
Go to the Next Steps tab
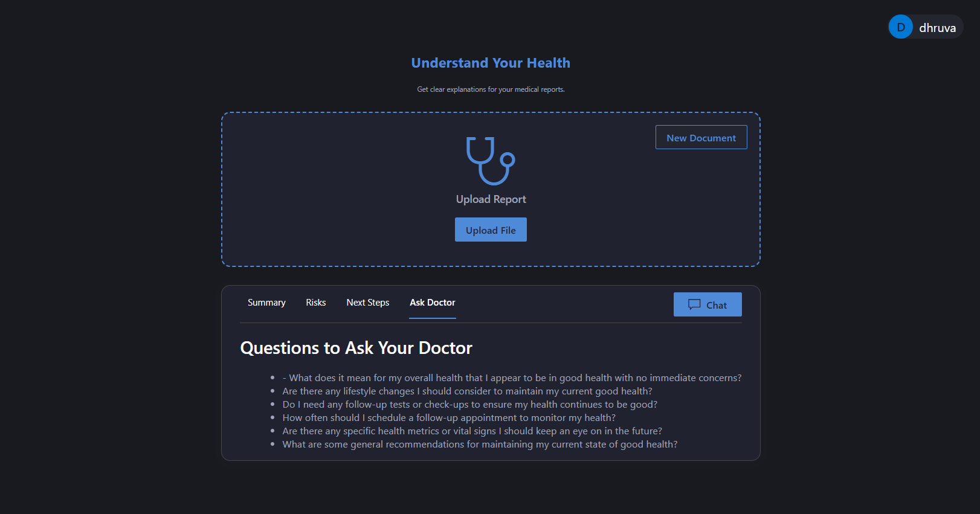(x=367, y=303)
